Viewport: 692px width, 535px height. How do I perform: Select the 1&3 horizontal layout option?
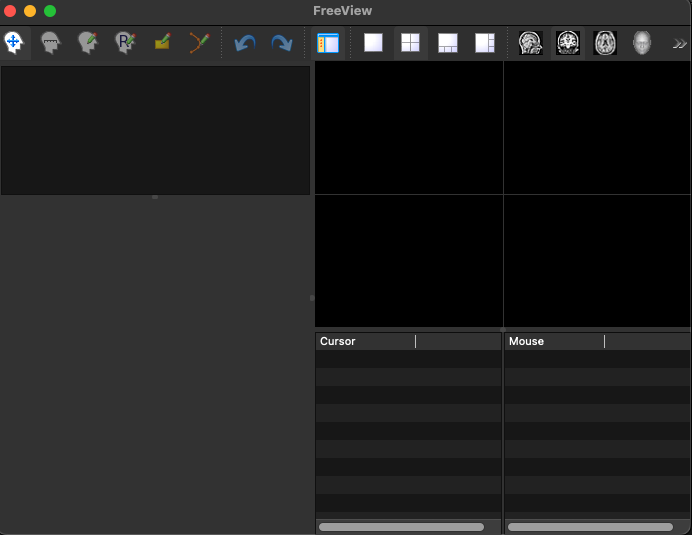(484, 43)
